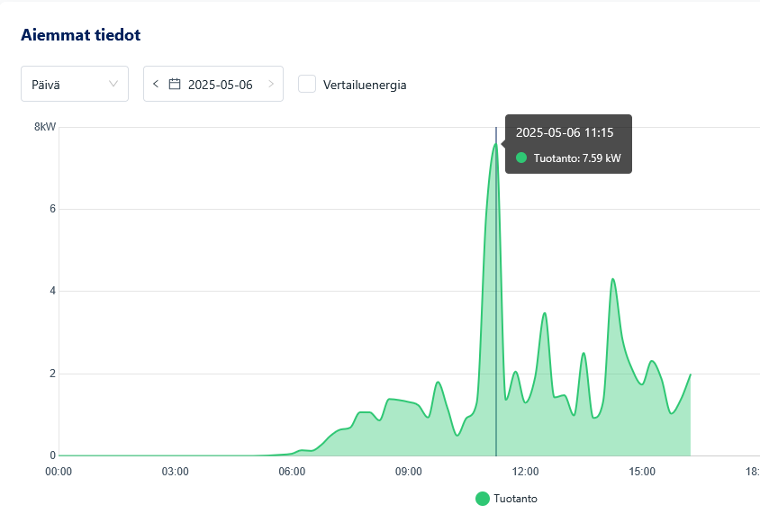Select the 7.59 kW peak at 11:15
This screenshot has width=760, height=532.
click(x=495, y=144)
